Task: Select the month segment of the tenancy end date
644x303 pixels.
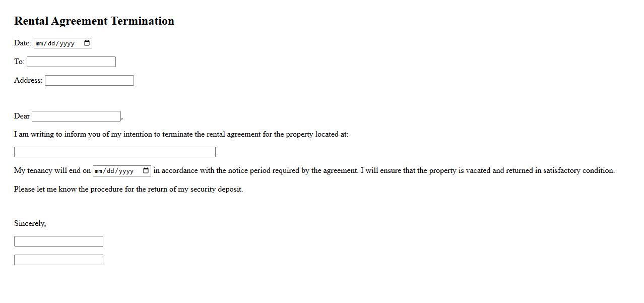Action: 99,171
